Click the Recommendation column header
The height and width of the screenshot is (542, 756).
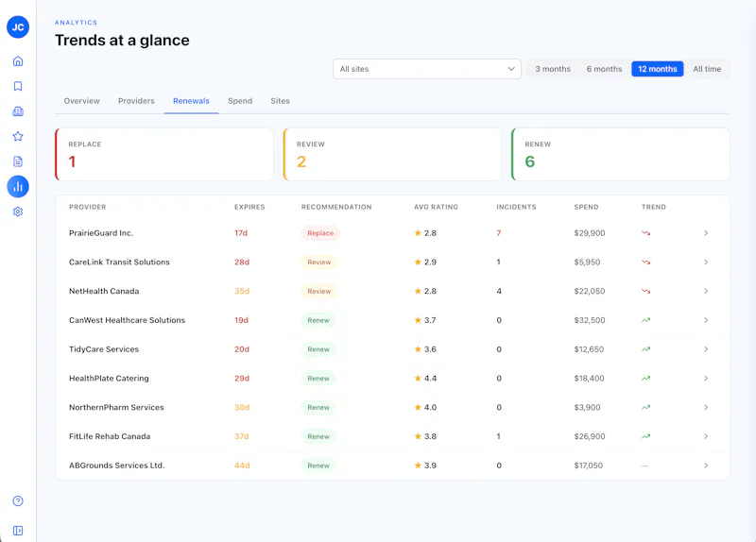click(x=336, y=207)
